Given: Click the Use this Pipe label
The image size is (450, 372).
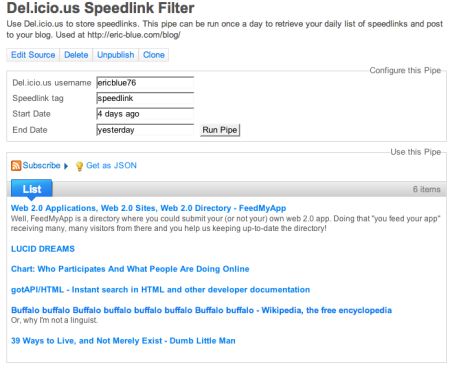Looking at the screenshot, I should tap(416, 152).
